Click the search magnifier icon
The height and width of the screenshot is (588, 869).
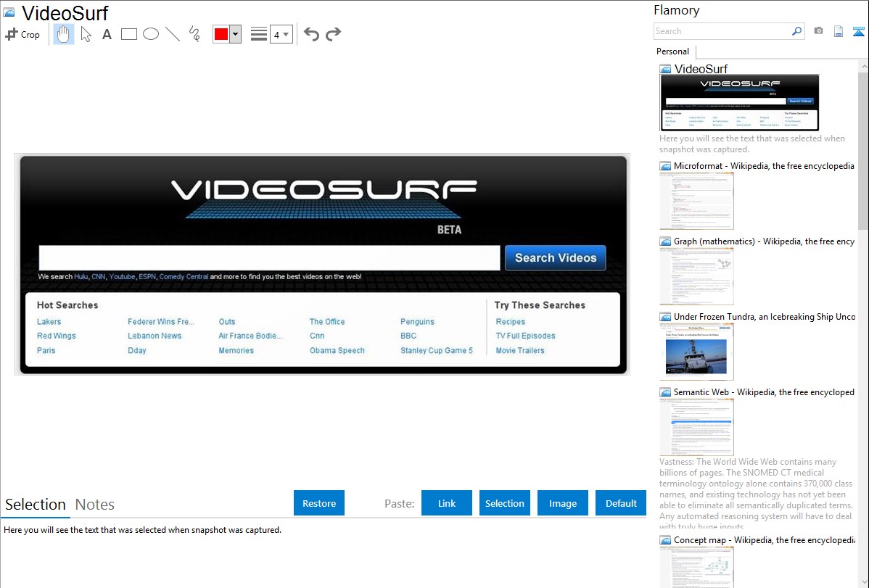[796, 31]
